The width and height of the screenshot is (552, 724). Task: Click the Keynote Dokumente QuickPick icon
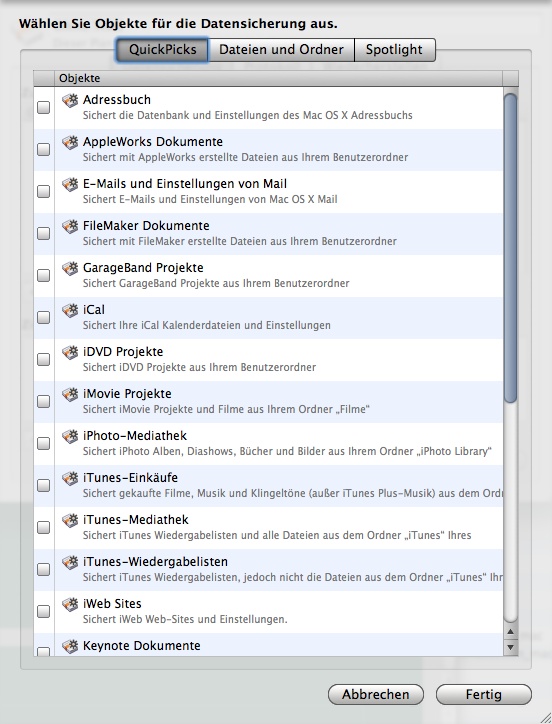click(x=70, y=646)
